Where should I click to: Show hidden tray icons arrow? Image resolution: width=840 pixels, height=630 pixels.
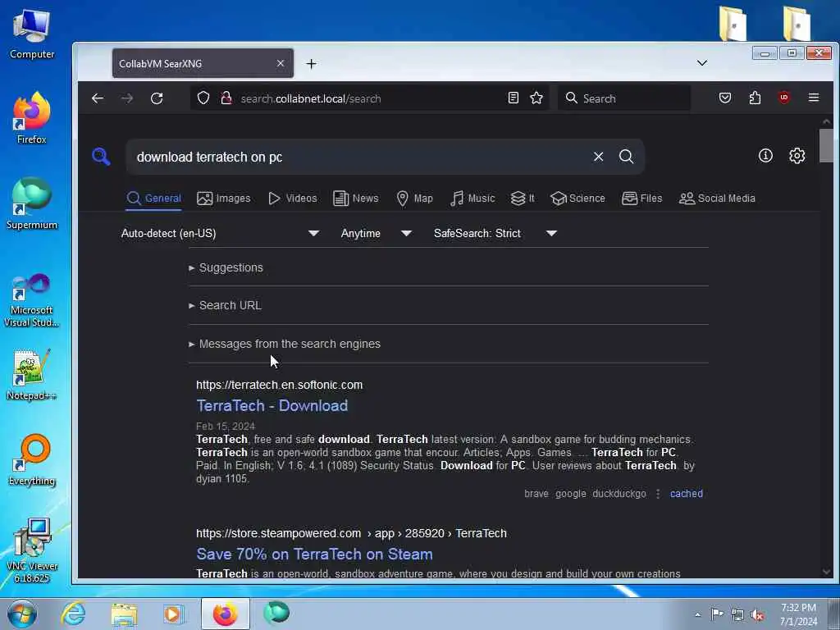(x=697, y=615)
